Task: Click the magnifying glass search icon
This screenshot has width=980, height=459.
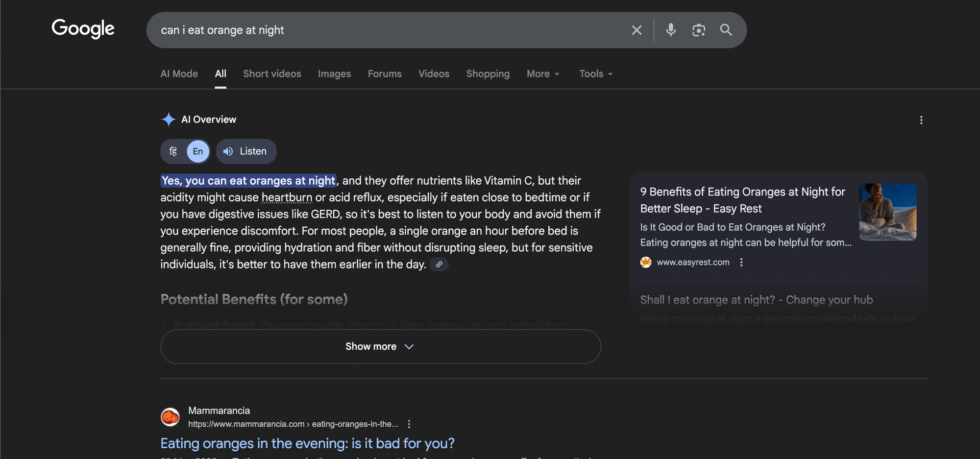Action: click(x=726, y=30)
